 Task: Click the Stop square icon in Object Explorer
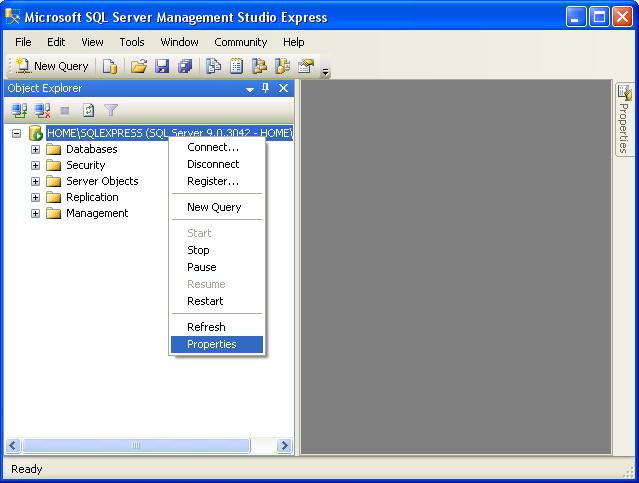(65, 110)
